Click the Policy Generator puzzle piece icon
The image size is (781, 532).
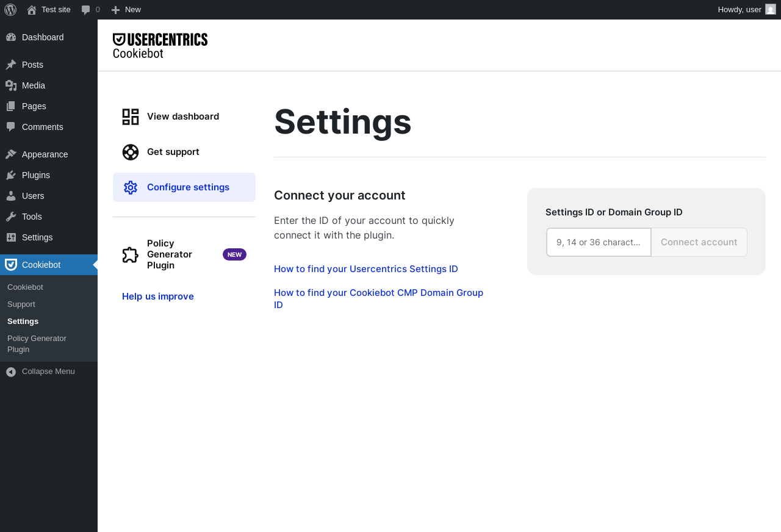(131, 254)
